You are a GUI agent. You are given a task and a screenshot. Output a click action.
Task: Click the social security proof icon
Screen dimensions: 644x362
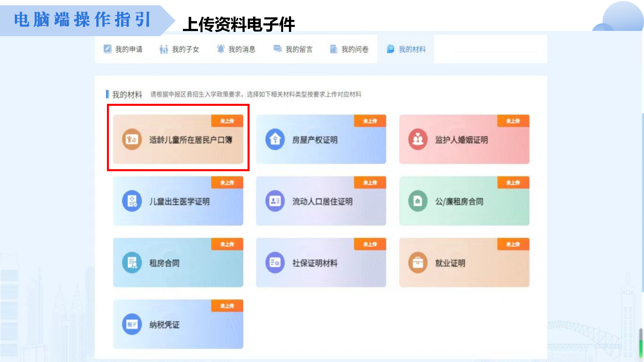coord(275,262)
